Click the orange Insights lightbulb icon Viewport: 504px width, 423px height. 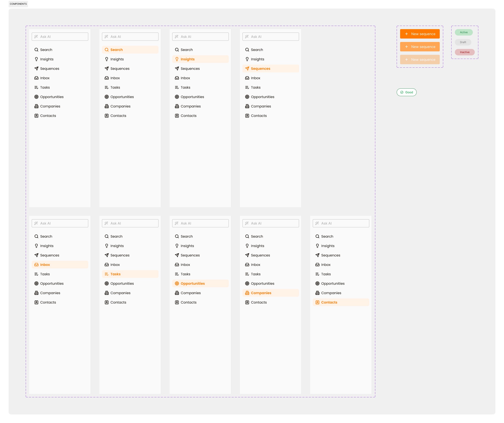(177, 59)
